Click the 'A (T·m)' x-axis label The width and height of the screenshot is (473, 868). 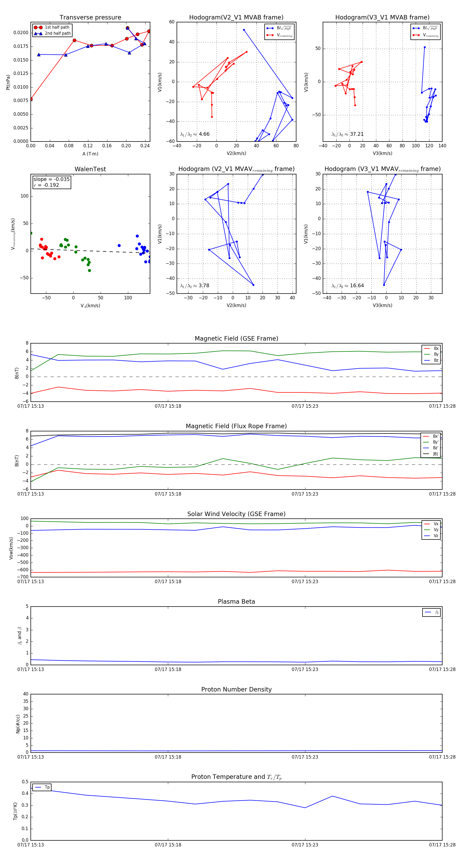pyautogui.click(x=90, y=154)
